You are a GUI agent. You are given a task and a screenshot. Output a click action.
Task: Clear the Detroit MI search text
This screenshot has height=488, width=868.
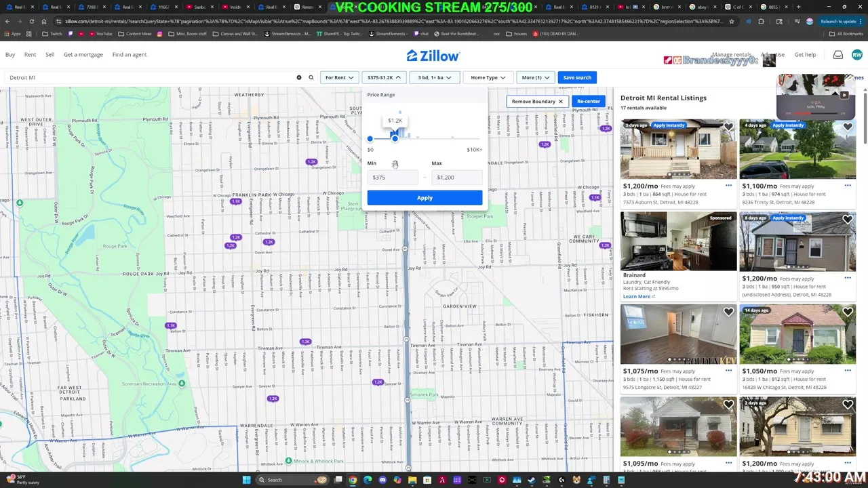pyautogui.click(x=298, y=77)
